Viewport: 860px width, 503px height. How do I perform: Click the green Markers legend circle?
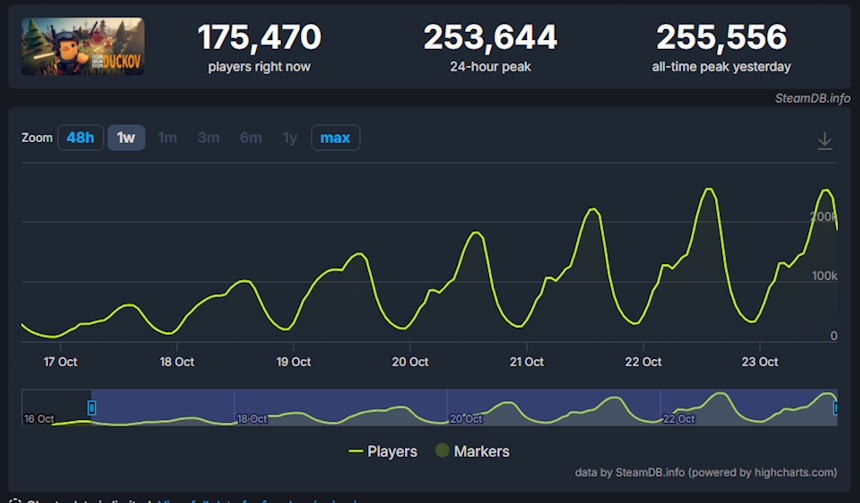[x=441, y=451]
